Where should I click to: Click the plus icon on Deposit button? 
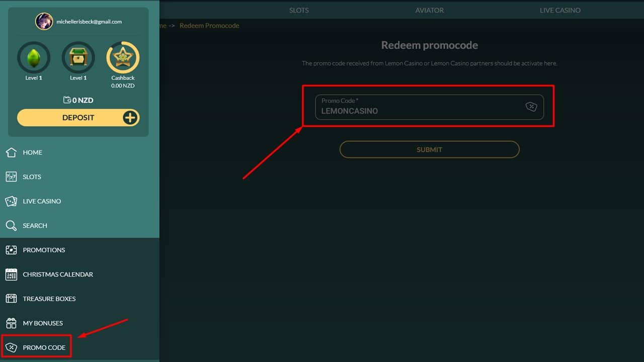130,118
